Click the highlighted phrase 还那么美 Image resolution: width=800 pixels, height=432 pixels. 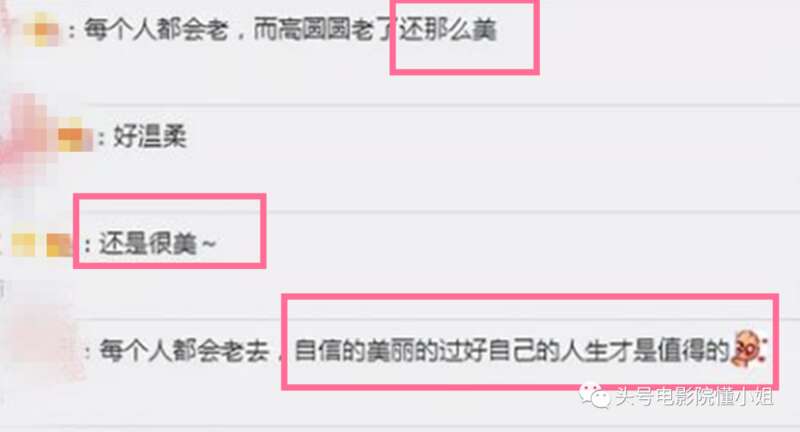tap(448, 30)
